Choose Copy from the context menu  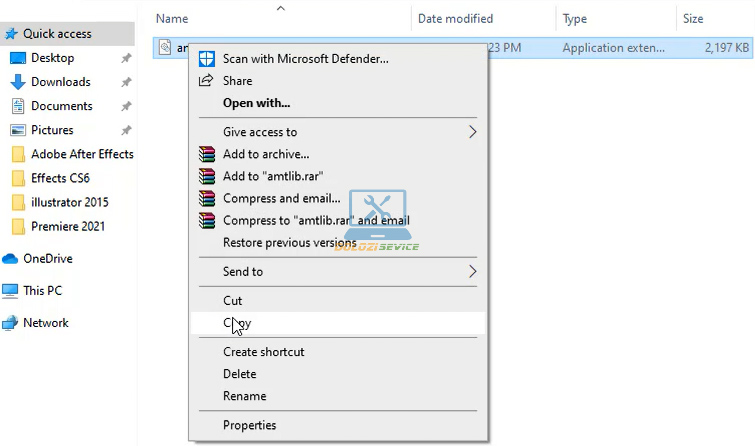coord(237,323)
